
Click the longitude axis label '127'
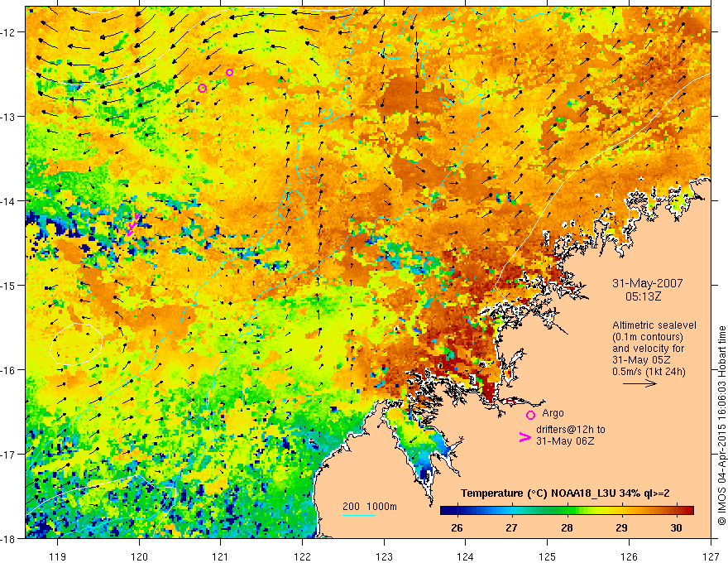(x=711, y=556)
